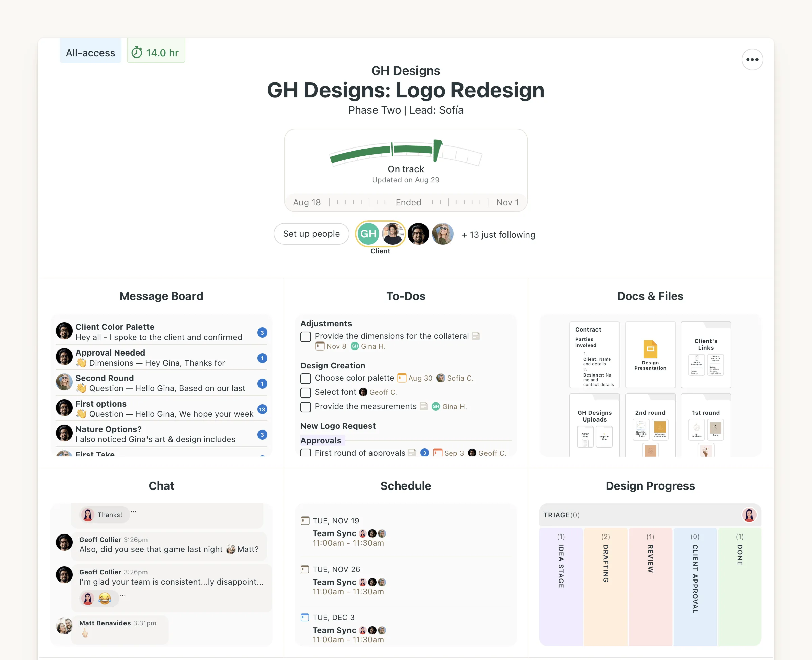812x660 pixels.
Task: Click the GH client avatar
Action: click(368, 233)
